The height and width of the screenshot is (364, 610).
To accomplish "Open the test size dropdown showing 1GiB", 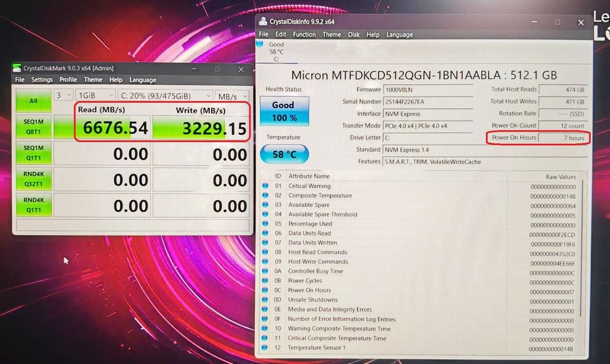I will 95,95.
